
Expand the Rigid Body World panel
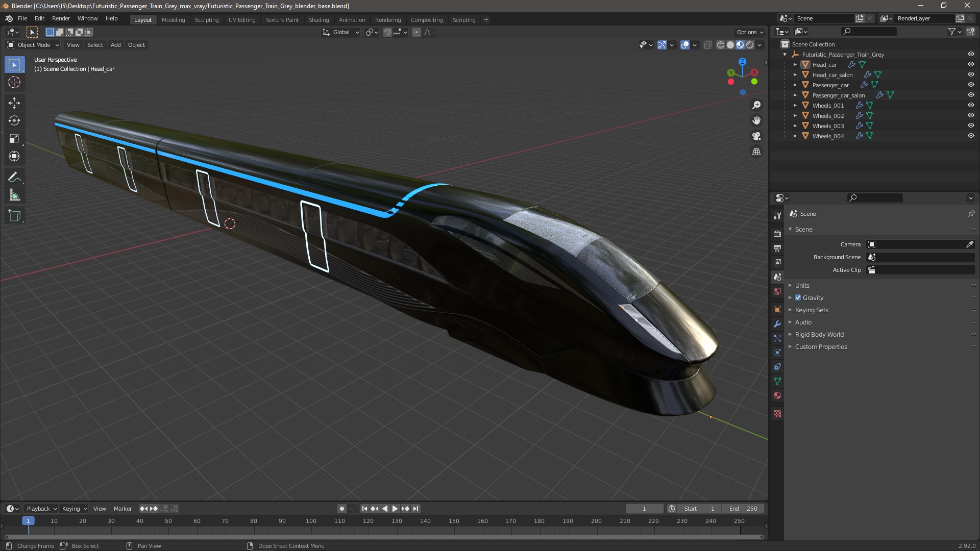(819, 334)
